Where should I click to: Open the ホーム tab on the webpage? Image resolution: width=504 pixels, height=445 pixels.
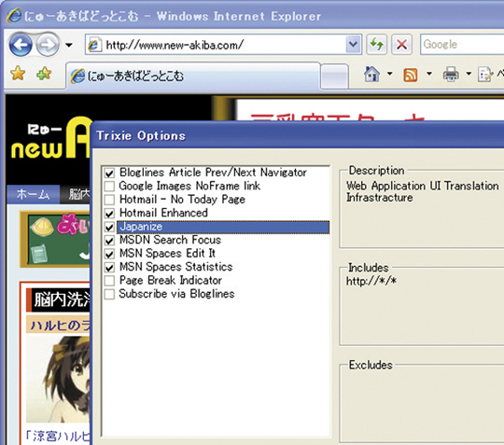pos(34,194)
